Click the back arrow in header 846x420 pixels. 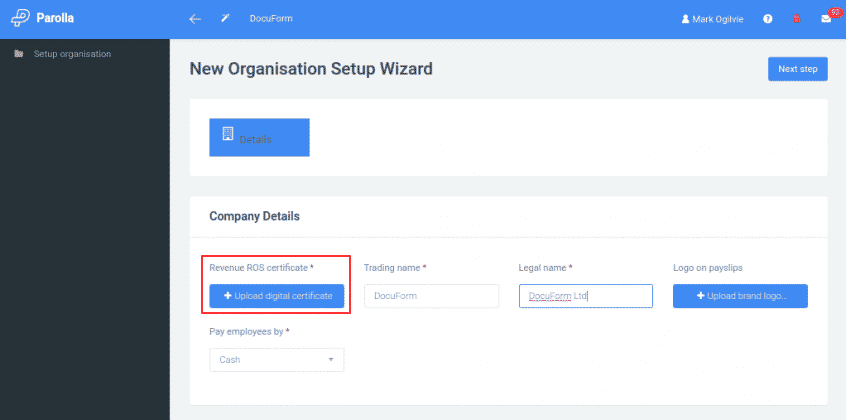coord(195,19)
